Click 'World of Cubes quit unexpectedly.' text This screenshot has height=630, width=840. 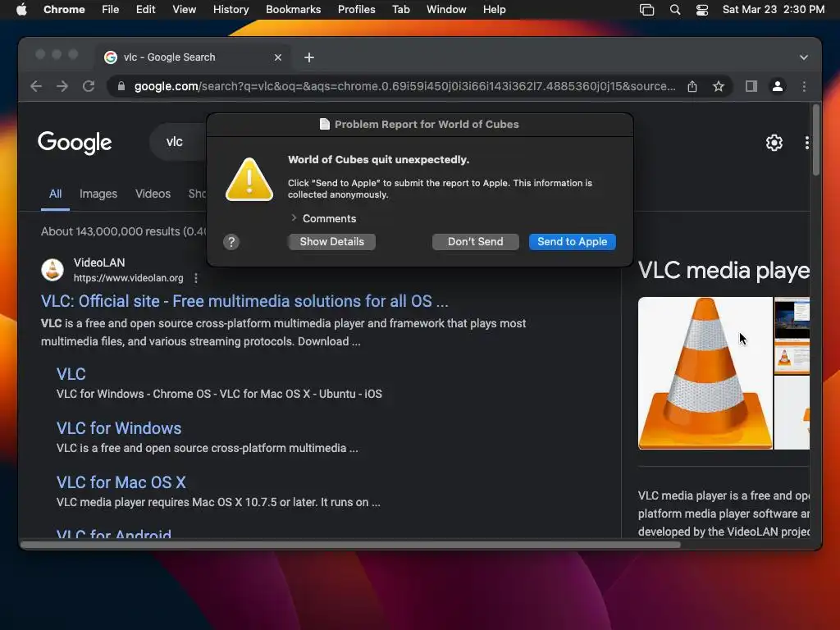[378, 160]
